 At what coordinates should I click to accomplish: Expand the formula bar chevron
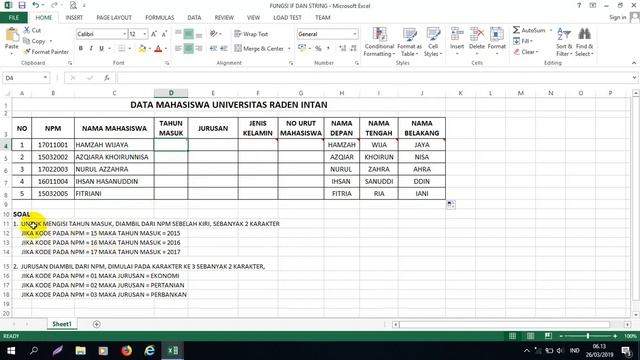(x=634, y=78)
